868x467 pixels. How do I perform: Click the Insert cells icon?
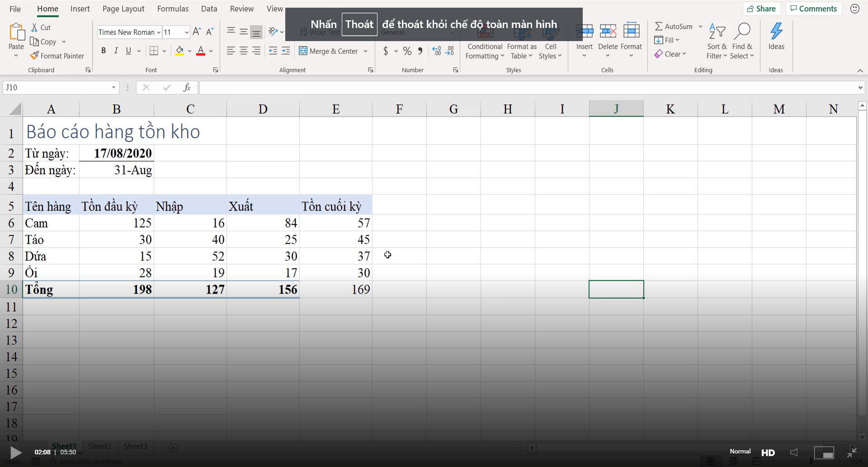585,31
